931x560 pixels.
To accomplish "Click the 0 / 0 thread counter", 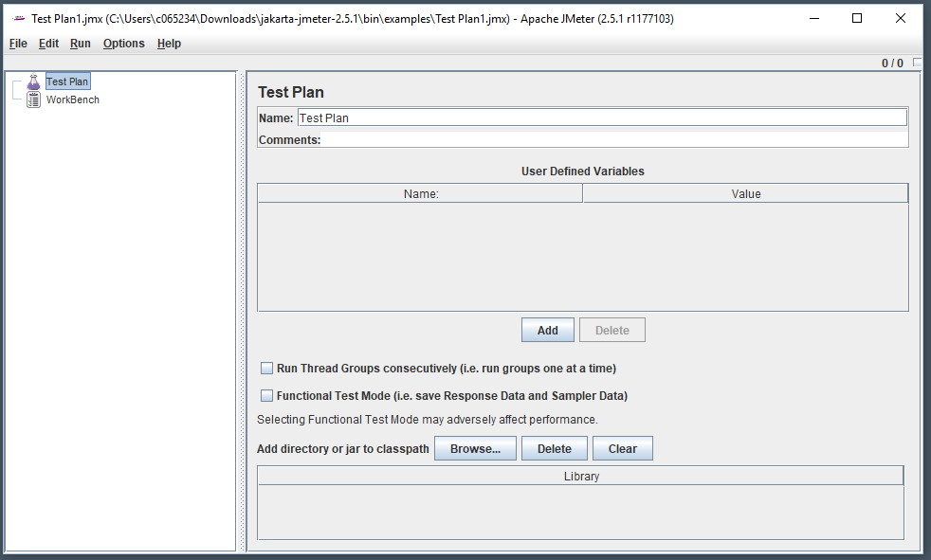I will coord(892,63).
